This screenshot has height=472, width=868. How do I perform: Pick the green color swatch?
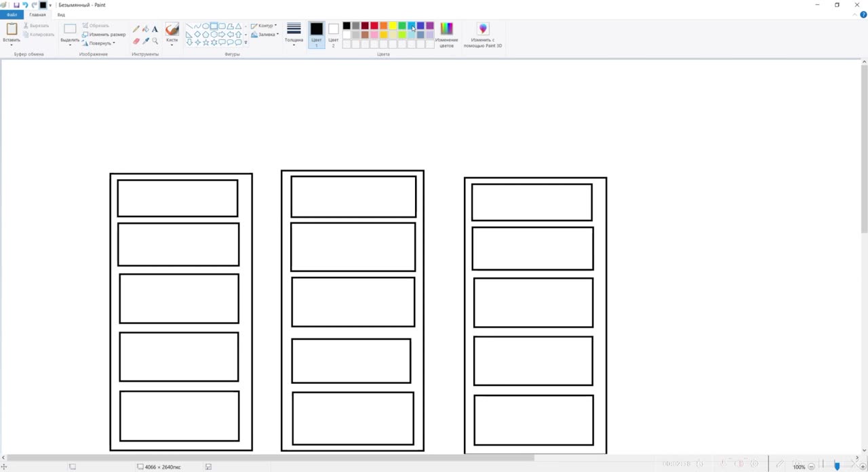[402, 26]
